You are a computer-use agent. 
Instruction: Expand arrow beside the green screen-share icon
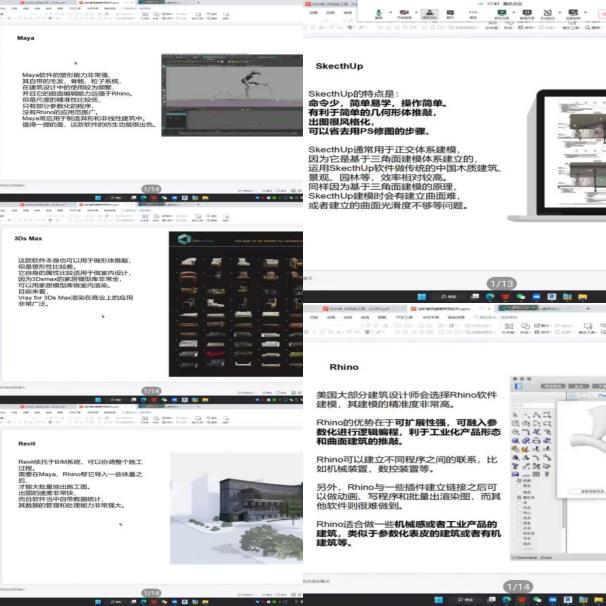(514, 12)
